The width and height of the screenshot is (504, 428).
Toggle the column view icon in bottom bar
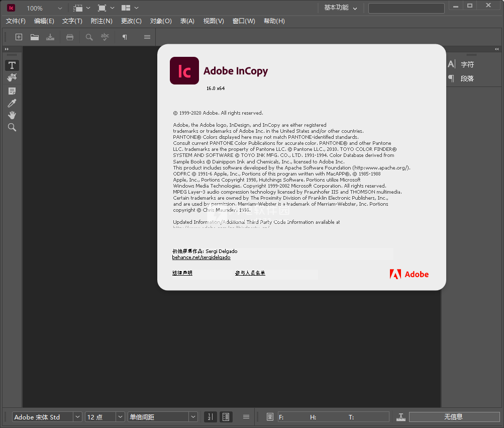[226, 417]
